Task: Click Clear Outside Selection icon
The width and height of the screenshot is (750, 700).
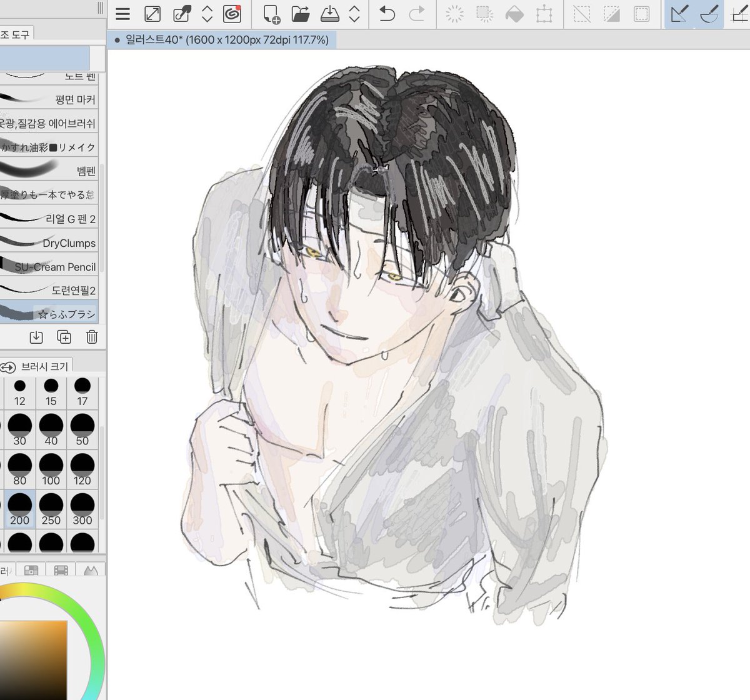Action: point(484,14)
